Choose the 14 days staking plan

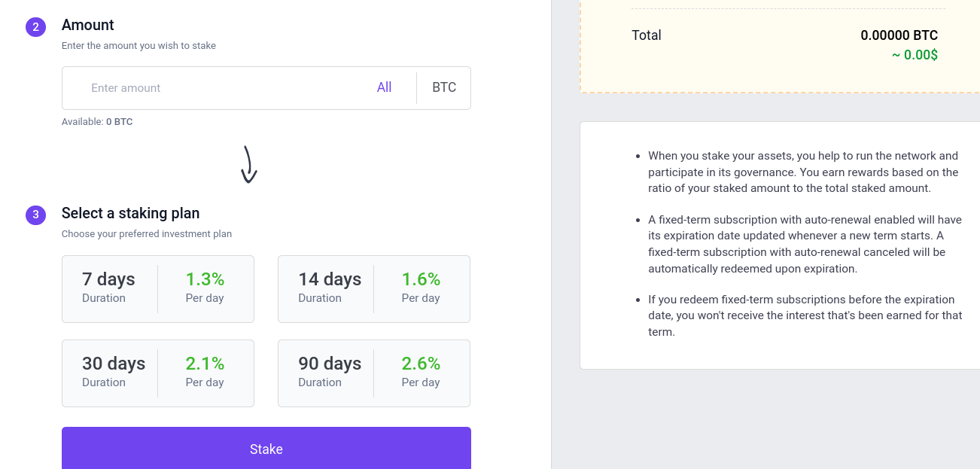click(x=374, y=289)
